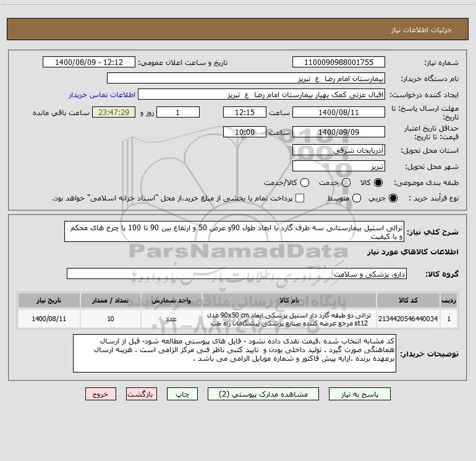
Task: Click the ساعت باقی مانده label
Action: [x=61, y=113]
